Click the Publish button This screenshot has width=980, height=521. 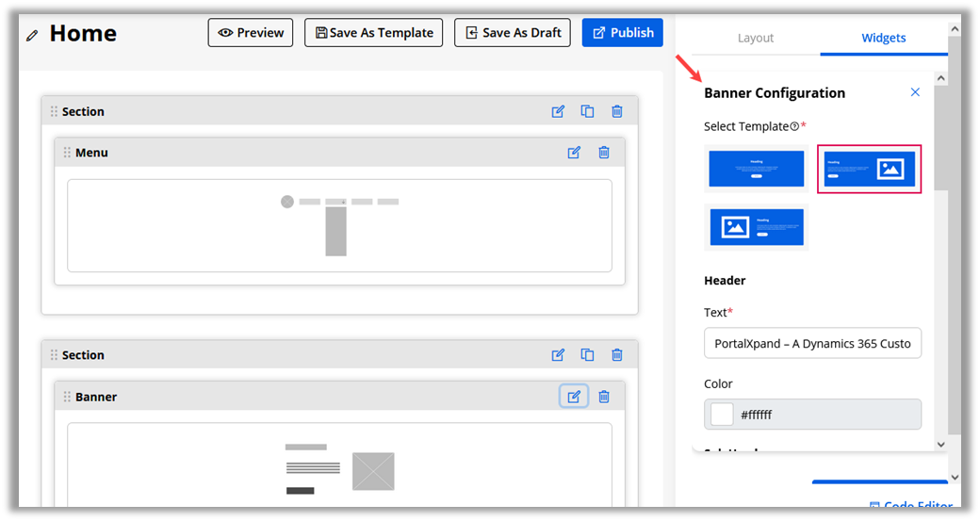point(622,33)
